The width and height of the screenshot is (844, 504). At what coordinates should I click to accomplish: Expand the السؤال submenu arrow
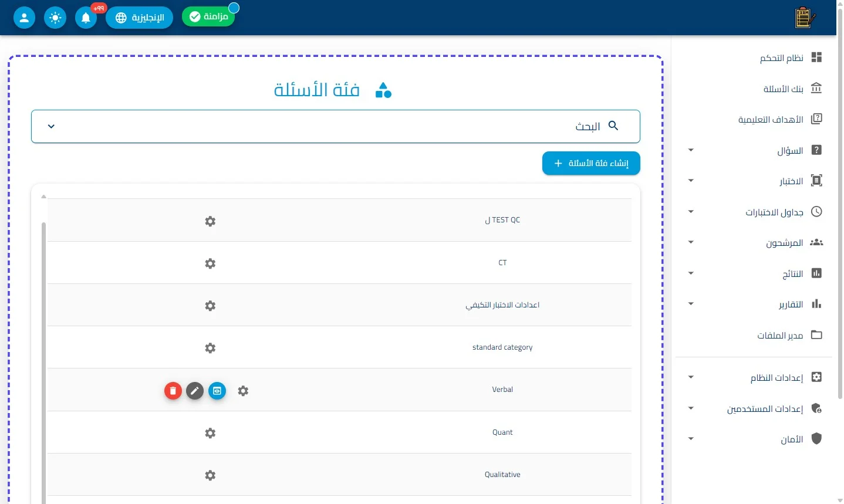point(691,150)
